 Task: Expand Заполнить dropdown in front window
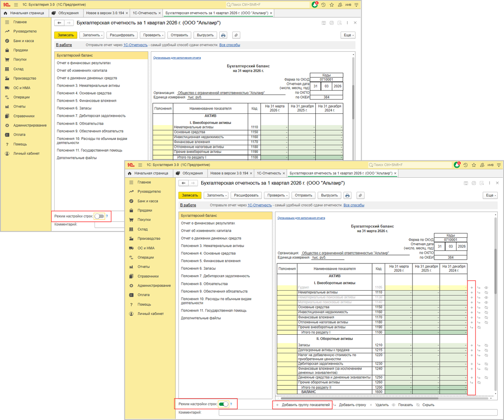216,195
